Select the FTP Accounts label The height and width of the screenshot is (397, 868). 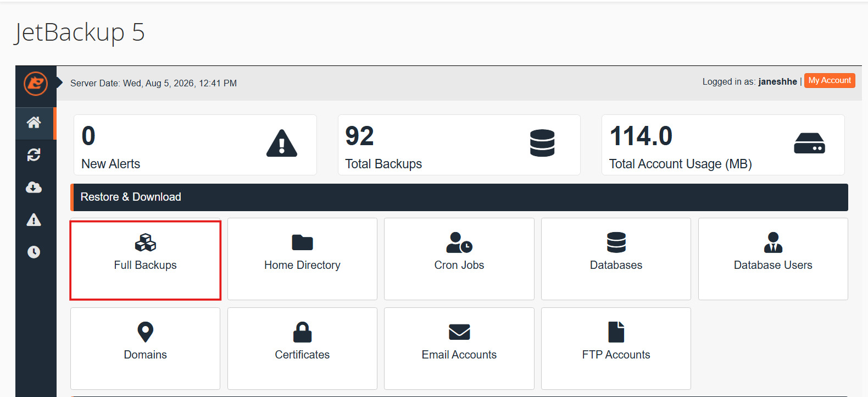[616, 355]
